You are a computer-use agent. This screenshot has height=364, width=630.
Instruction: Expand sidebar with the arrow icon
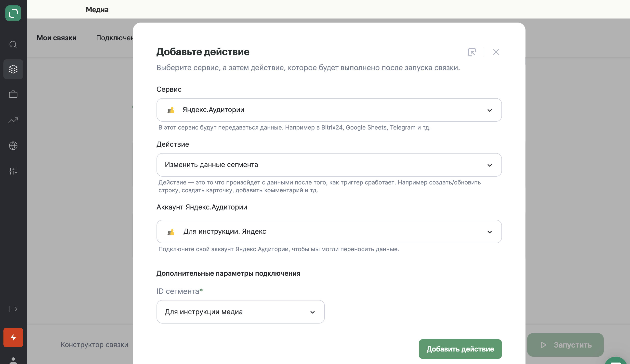click(13, 309)
